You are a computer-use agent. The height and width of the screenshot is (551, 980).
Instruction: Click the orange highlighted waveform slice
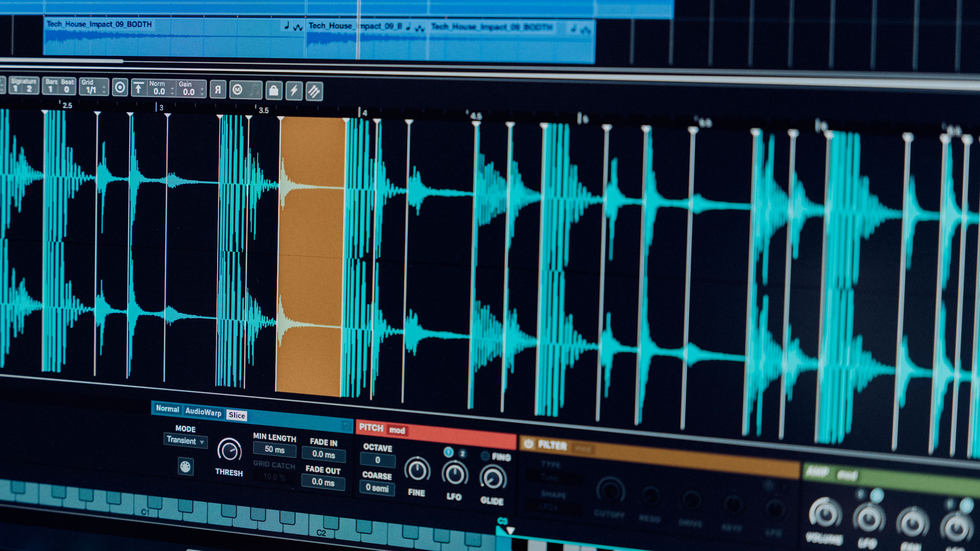click(x=311, y=255)
